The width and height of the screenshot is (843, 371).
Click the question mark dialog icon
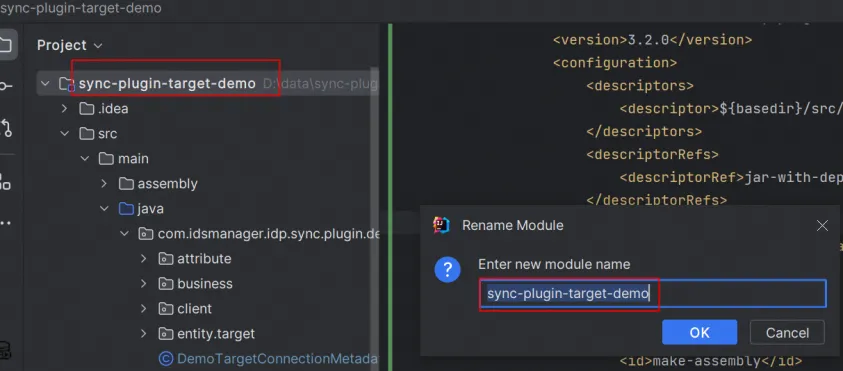(447, 269)
